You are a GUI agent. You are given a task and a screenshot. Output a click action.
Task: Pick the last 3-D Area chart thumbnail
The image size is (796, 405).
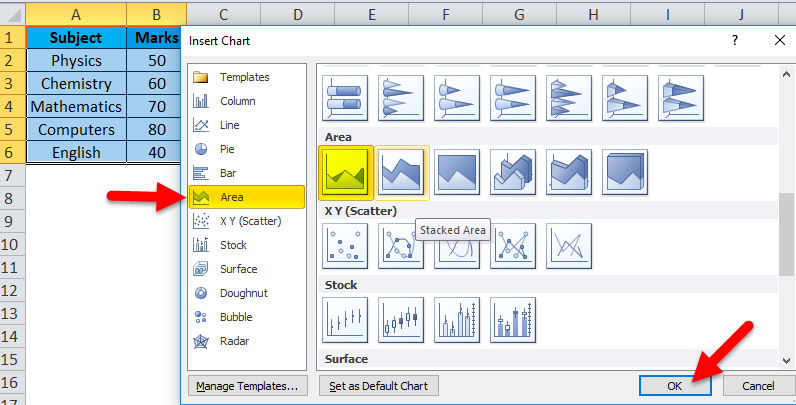click(625, 171)
